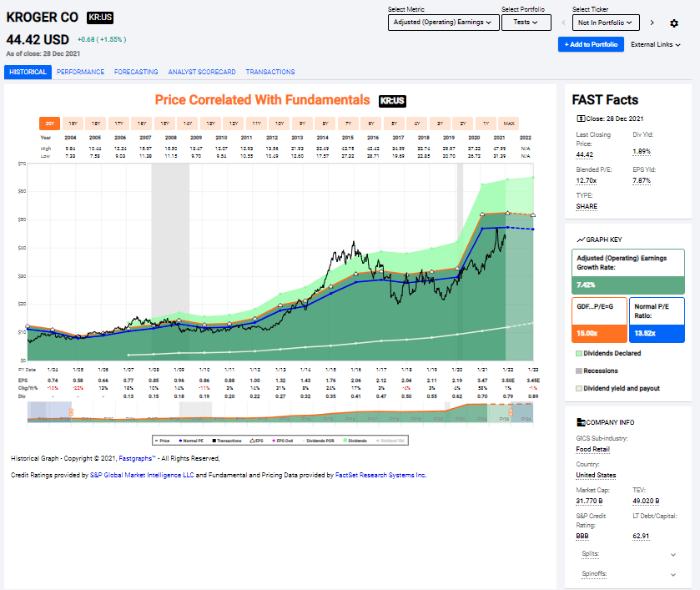This screenshot has height=590, width=700.
Task: Select the 1Y timeframe button
Action: click(486, 124)
